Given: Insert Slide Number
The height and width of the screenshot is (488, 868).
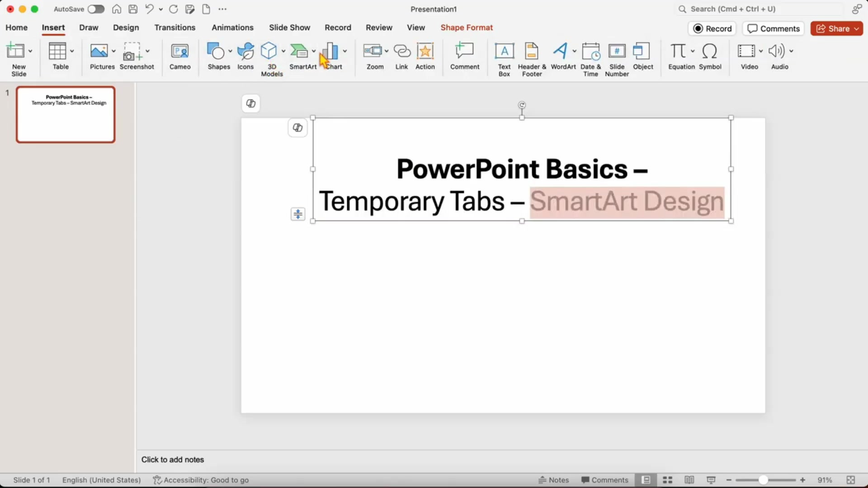Looking at the screenshot, I should (x=617, y=59).
